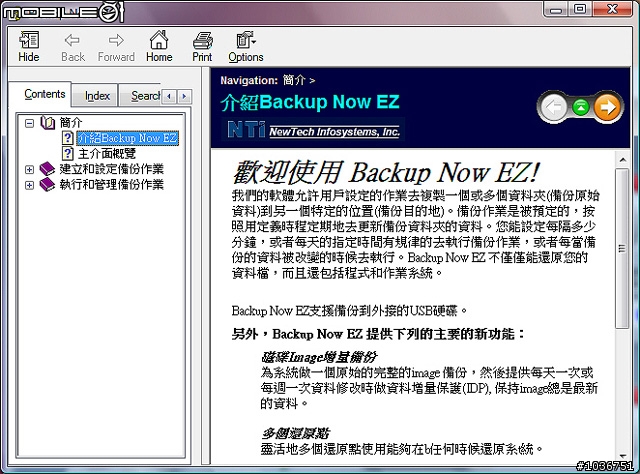Click the NTI logo
This screenshot has width=640, height=474.
(x=246, y=129)
